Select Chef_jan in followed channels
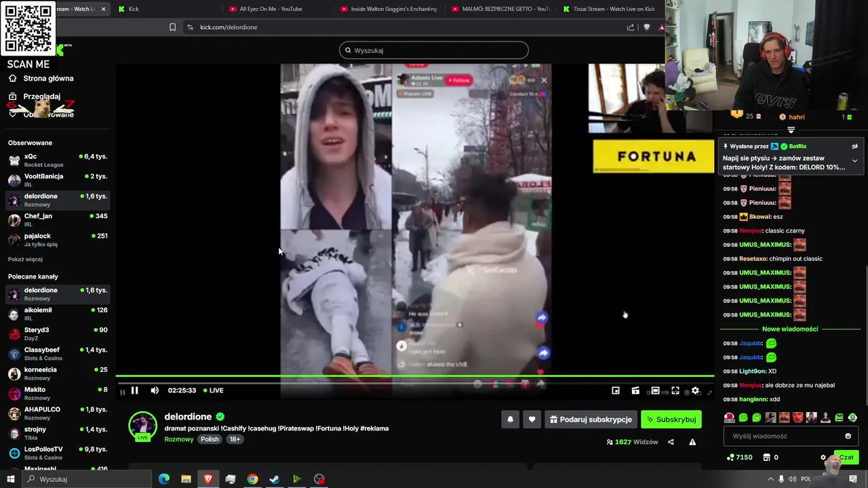Screen dimensions: 868x488 click(58, 220)
